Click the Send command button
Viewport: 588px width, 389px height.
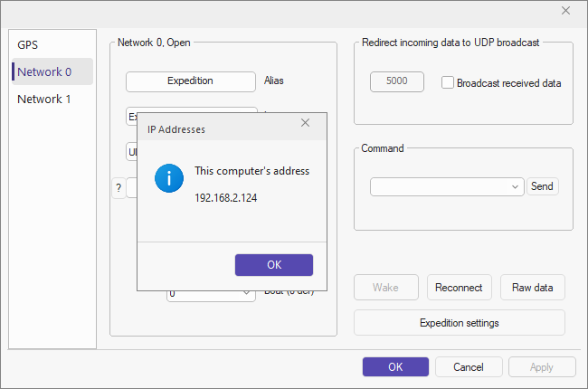(x=542, y=186)
